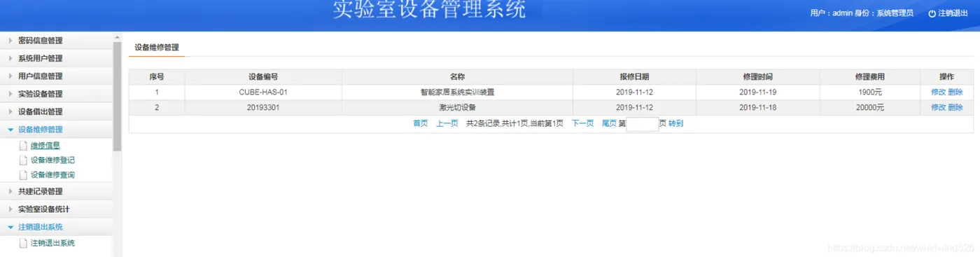Click the document icon beside the 注销退出系统 sub-item
Screen dimensions: 980x257
pyautogui.click(x=23, y=244)
